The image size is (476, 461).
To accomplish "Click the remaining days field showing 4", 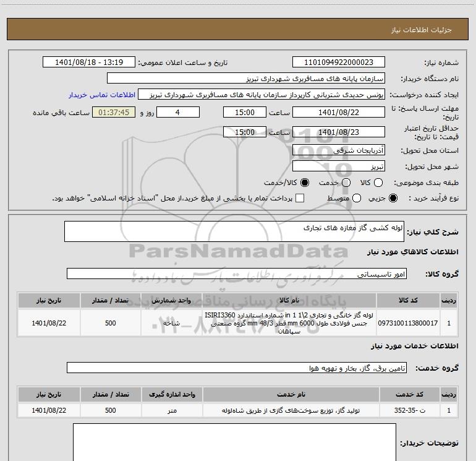I will click(178, 112).
